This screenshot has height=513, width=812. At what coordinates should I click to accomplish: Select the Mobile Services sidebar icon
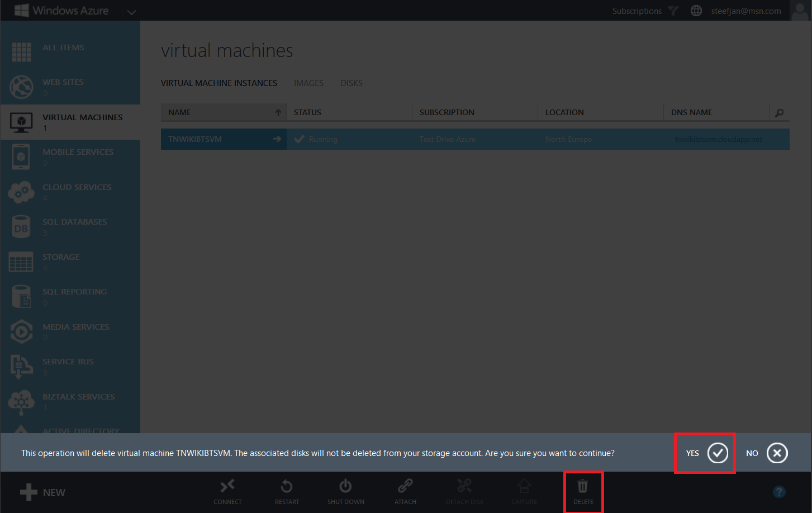[21, 157]
